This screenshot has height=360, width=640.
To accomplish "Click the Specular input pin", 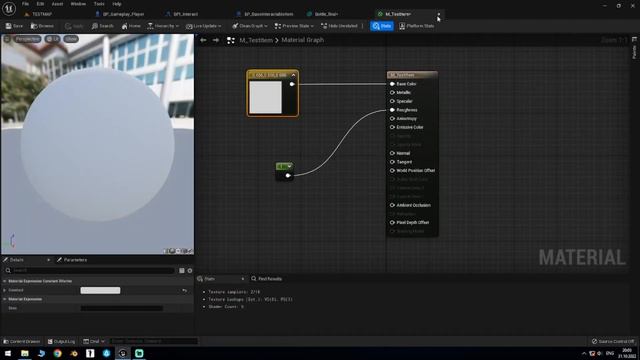I will pos(392,101).
